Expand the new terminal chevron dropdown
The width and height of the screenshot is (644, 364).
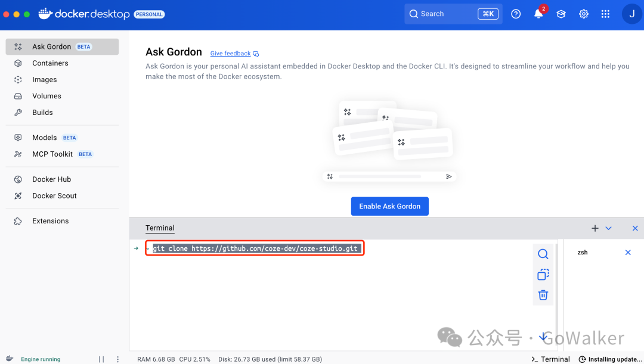click(608, 228)
